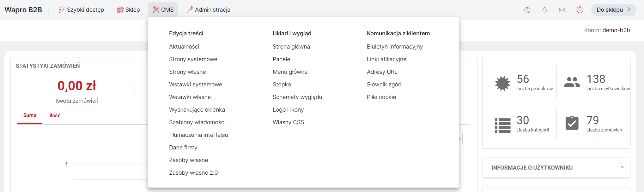Collapse the CMS menu in top bar
Screen dimensions: 644x192
163,10
